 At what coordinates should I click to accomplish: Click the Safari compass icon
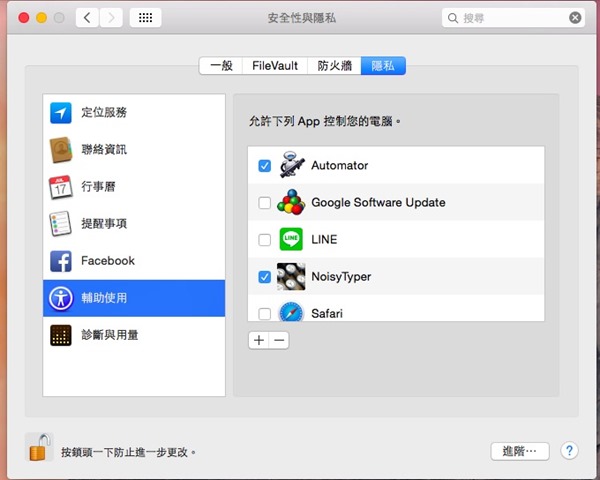291,312
